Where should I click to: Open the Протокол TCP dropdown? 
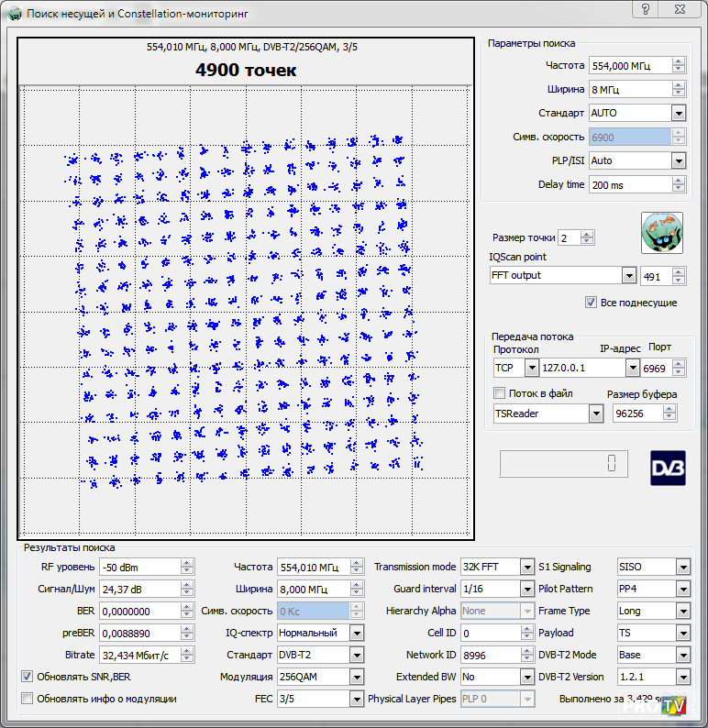pos(531,368)
